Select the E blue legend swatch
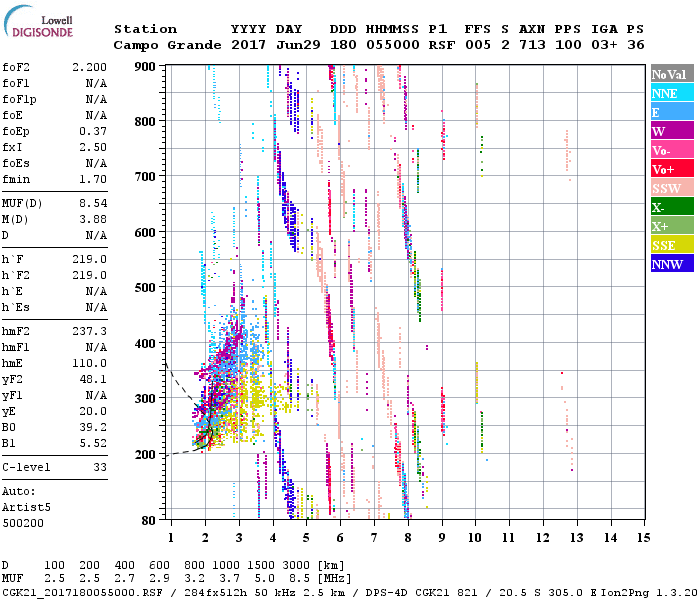This screenshot has height=600, width=700. [672, 112]
